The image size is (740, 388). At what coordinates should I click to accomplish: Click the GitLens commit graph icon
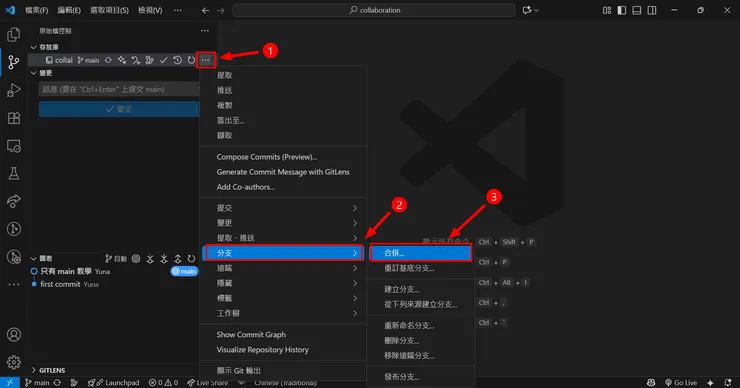pyautogui.click(x=150, y=60)
